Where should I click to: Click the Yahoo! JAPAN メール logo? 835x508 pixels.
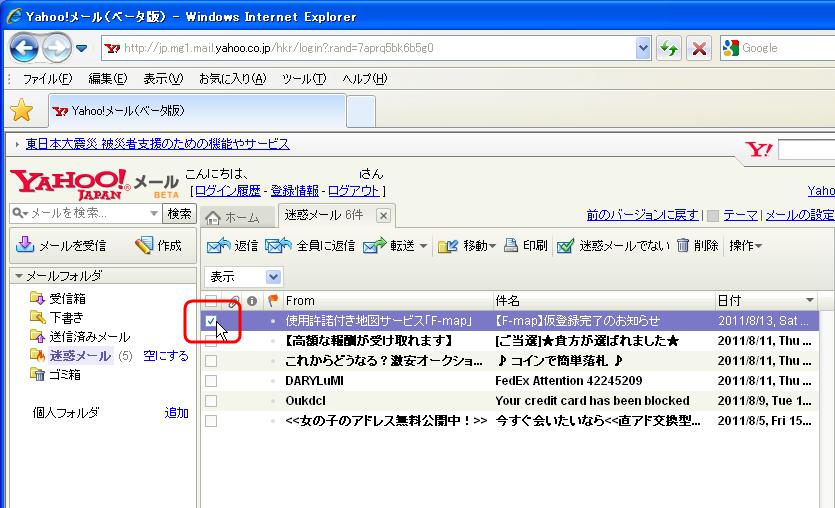pos(94,184)
